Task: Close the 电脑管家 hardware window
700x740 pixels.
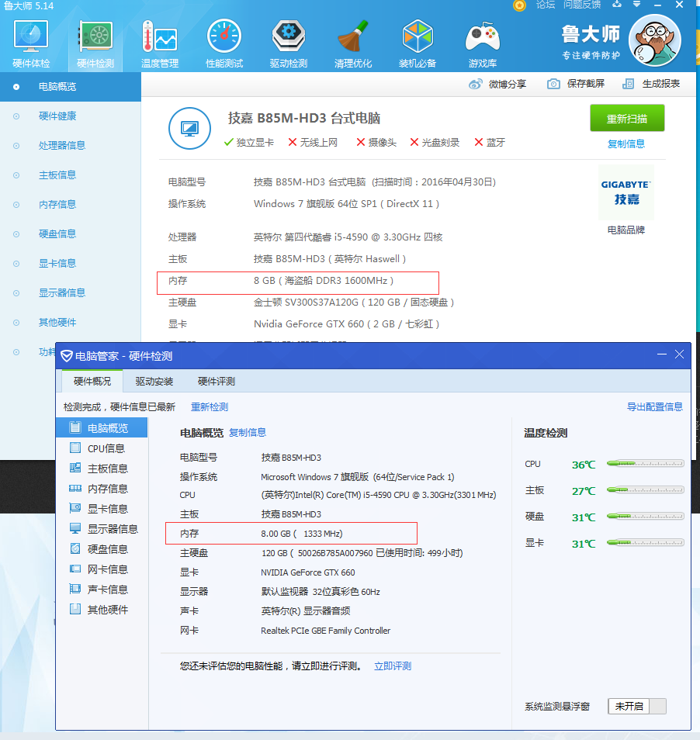Action: point(679,354)
